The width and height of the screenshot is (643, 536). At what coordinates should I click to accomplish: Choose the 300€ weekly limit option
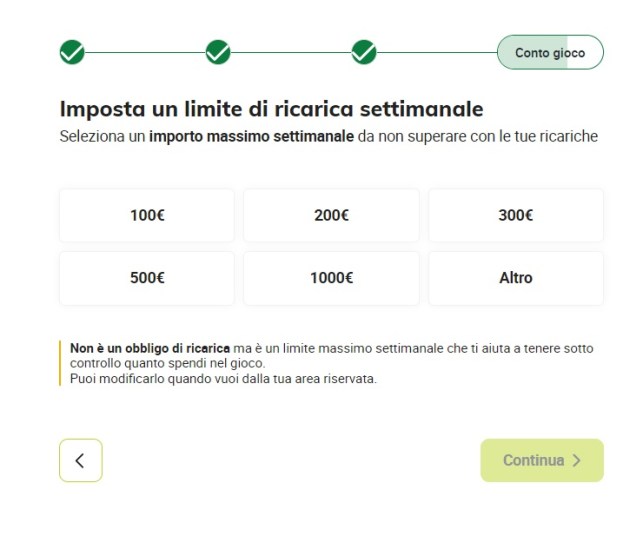(x=516, y=215)
